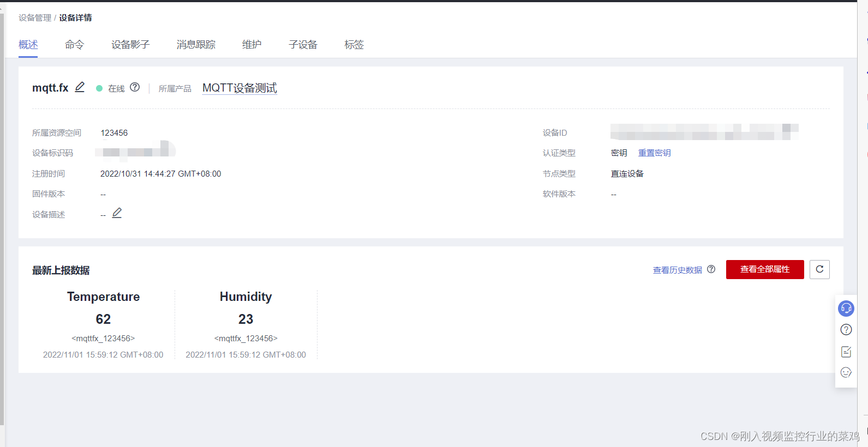Click authentication type value 密钥

point(619,153)
